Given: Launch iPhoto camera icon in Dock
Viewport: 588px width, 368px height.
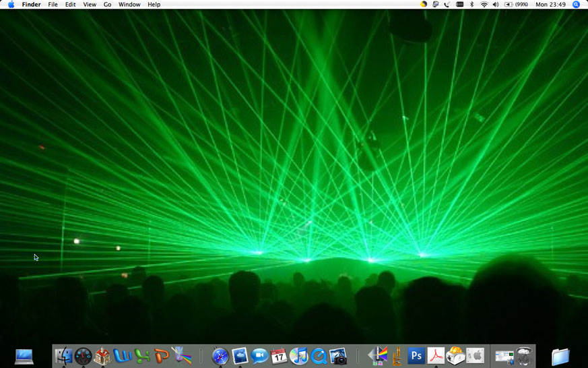Looking at the screenshot, I should click(338, 356).
